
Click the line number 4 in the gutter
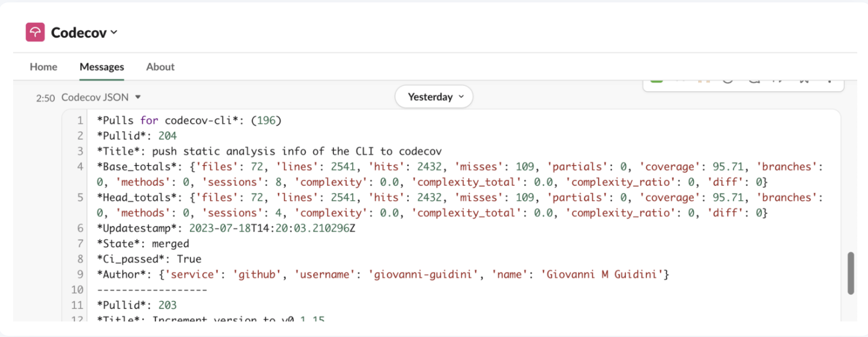click(80, 166)
